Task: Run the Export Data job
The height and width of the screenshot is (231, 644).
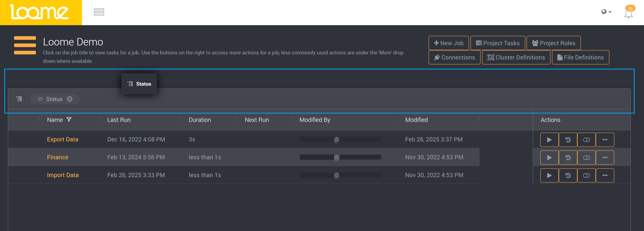Action: click(549, 140)
